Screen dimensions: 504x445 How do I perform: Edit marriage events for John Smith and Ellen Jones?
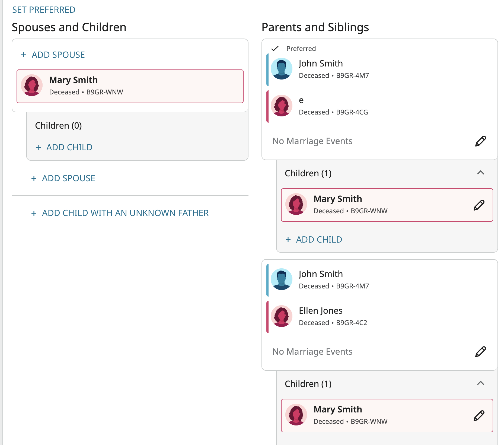coord(480,352)
